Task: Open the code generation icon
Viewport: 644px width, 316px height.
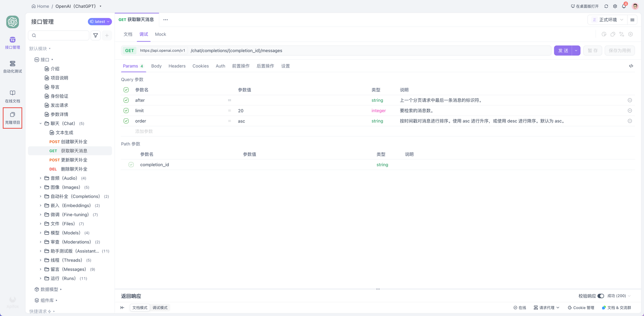Action: (631, 66)
